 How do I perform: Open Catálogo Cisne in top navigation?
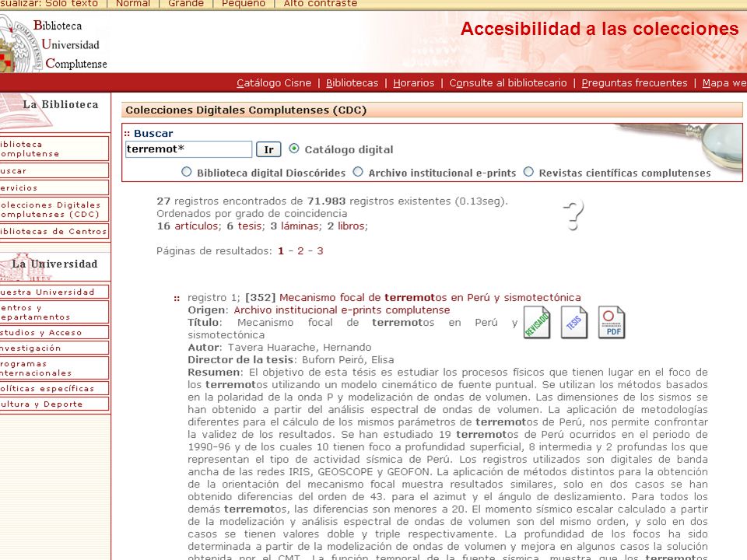(274, 83)
